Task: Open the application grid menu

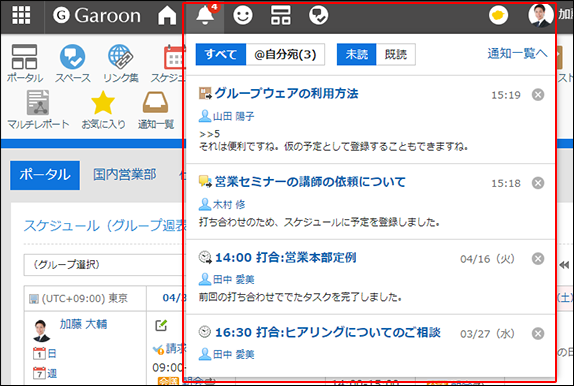Action: pyautogui.click(x=21, y=15)
